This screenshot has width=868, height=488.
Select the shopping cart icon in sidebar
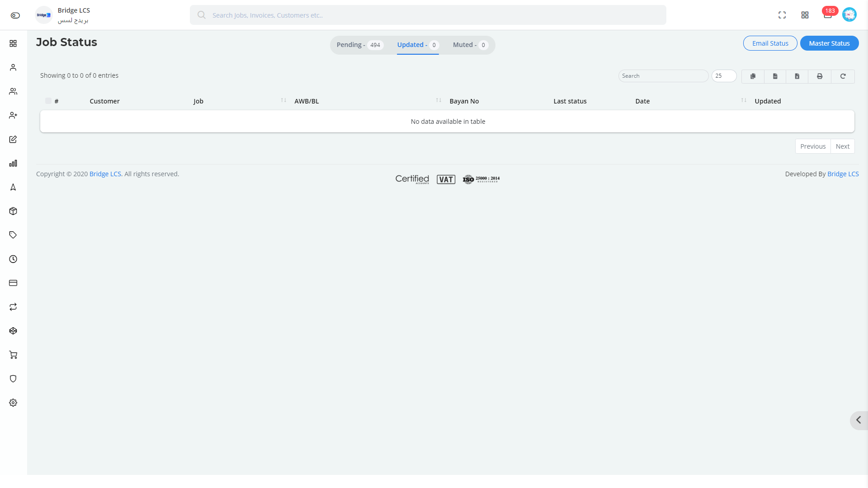[13, 355]
